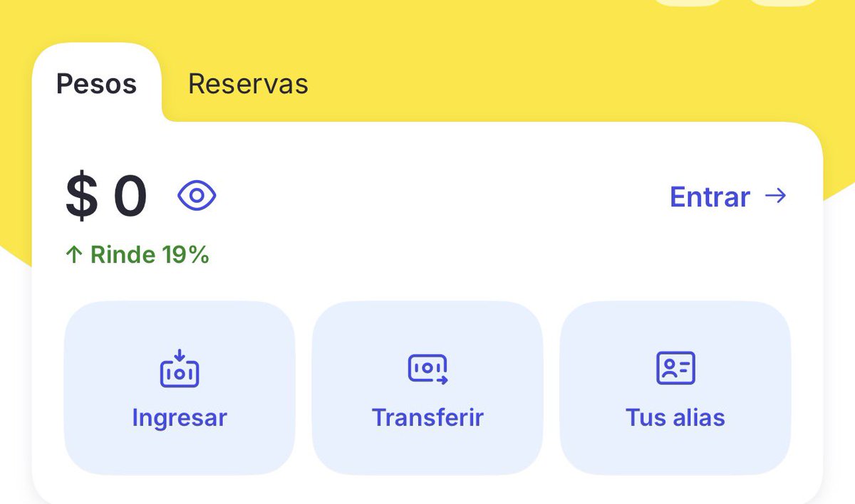Open the Rinde 19% yield details
855x504 pixels.
pos(138,255)
